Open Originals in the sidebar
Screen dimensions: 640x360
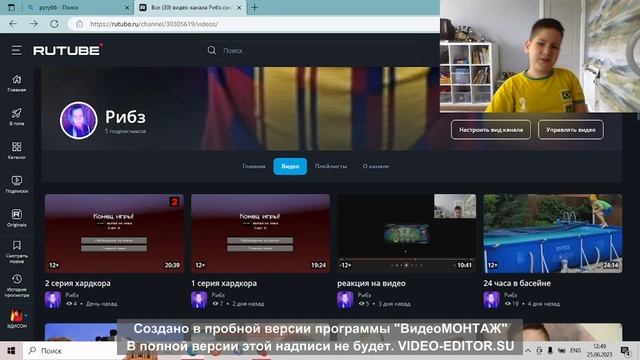pos(17,218)
